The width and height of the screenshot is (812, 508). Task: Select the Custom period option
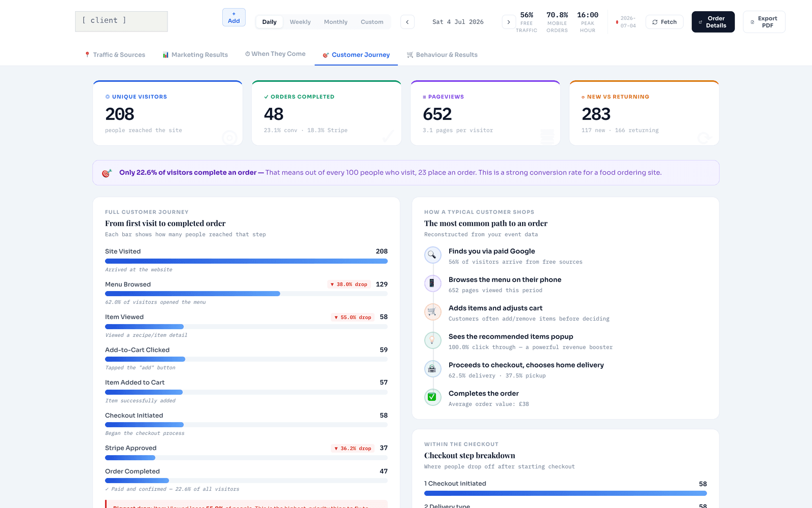pos(372,22)
